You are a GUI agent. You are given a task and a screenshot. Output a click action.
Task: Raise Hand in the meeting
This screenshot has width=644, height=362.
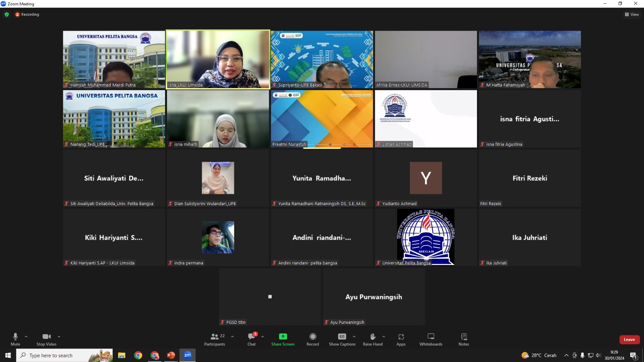pyautogui.click(x=373, y=339)
